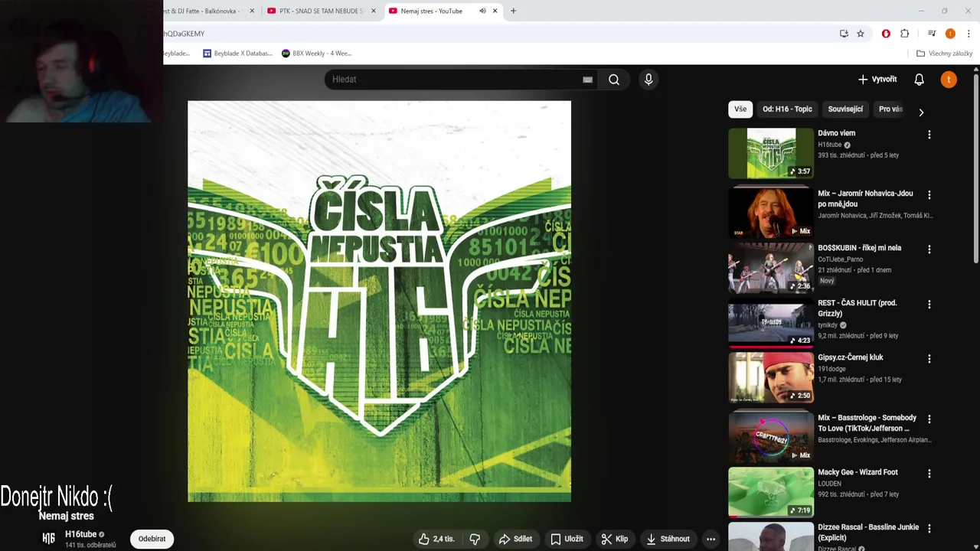Open the account avatar menu on YouTube
Screen dimensions: 980x551
(949, 80)
